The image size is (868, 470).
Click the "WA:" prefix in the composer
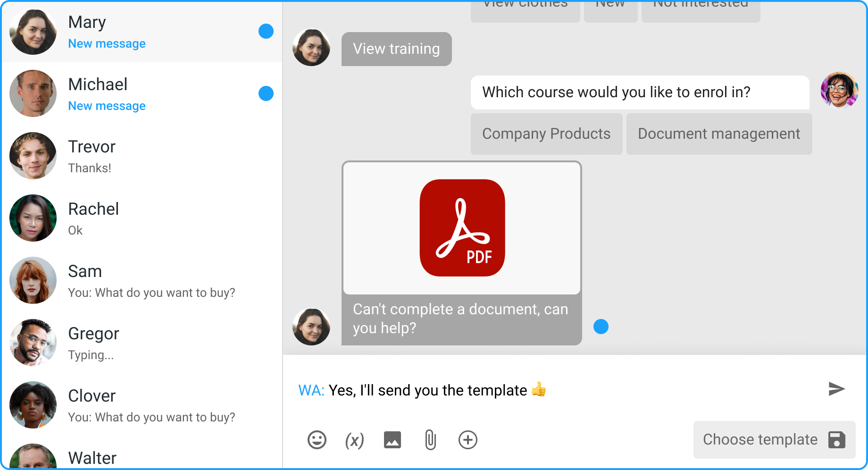point(311,390)
